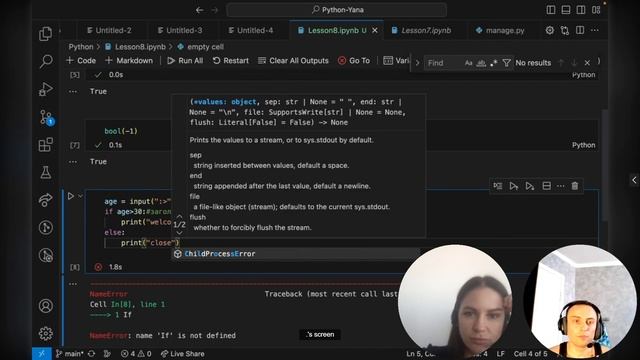This screenshot has height=360, width=640.
Task: Switch to Untitled-3 tab
Action: [180, 30]
